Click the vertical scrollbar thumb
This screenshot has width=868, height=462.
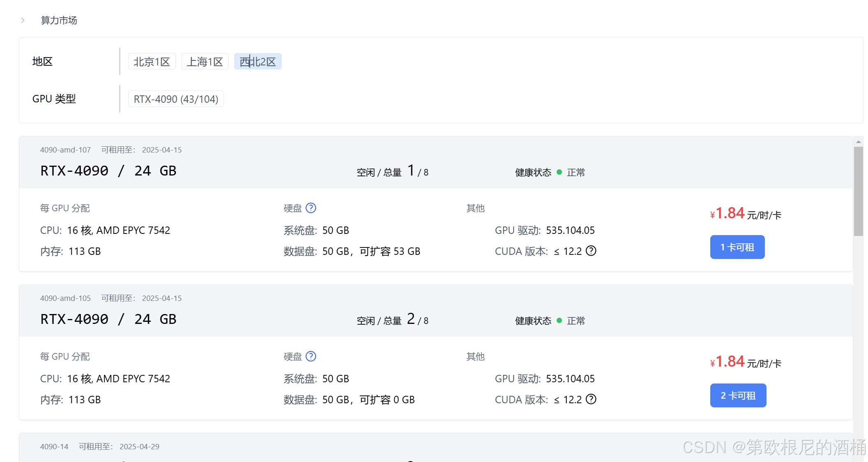858,192
